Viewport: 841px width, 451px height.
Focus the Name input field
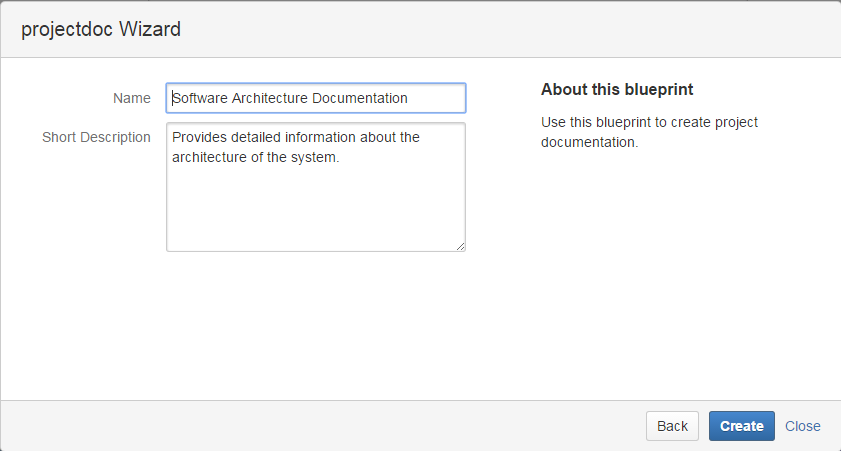pos(315,98)
